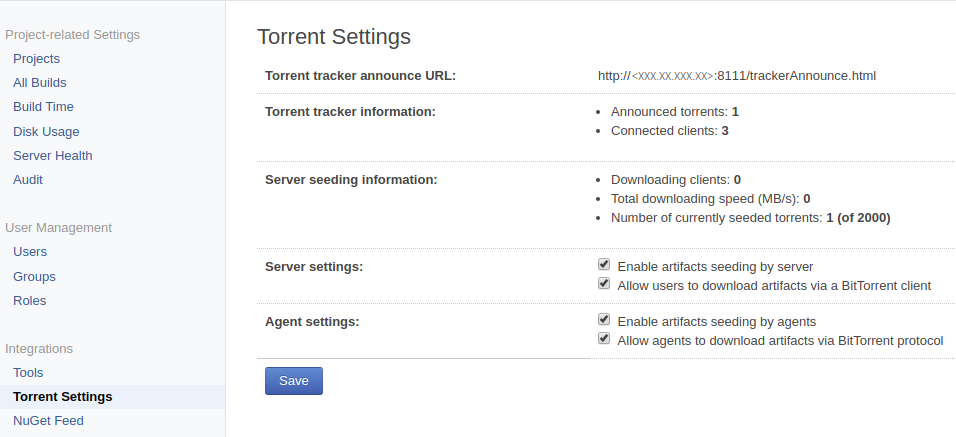Click the Torrent Settings page heading
Image resolution: width=956 pixels, height=437 pixels.
click(334, 37)
